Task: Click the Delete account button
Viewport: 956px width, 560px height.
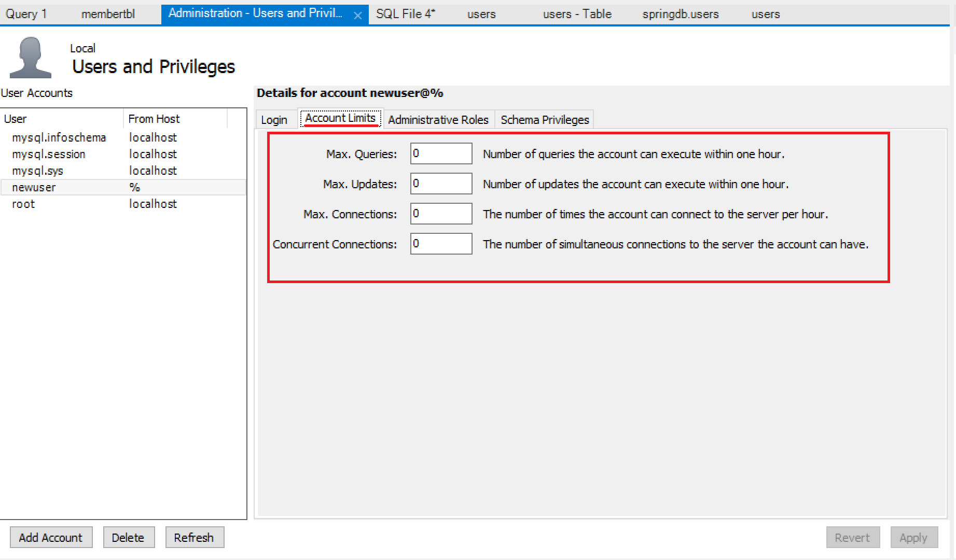Action: point(128,538)
